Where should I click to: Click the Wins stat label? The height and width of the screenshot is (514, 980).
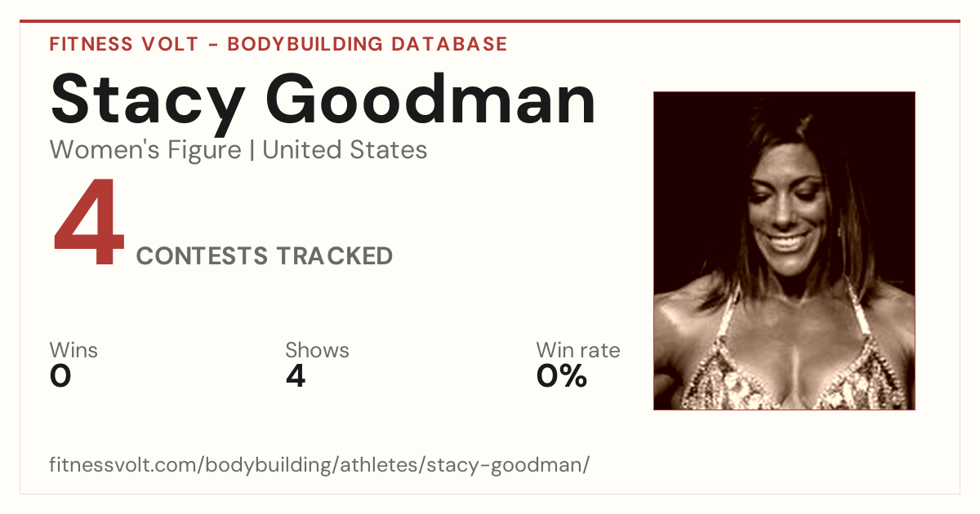[73, 351]
